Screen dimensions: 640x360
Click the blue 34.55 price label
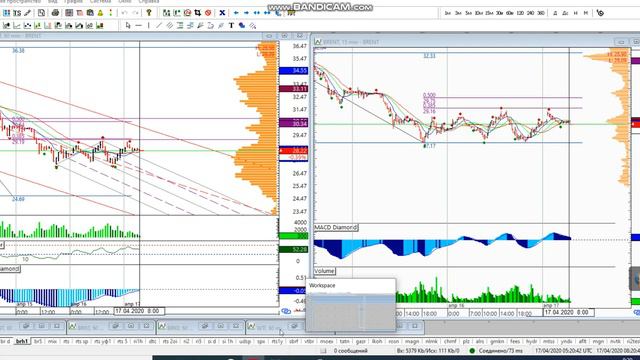coord(293,71)
